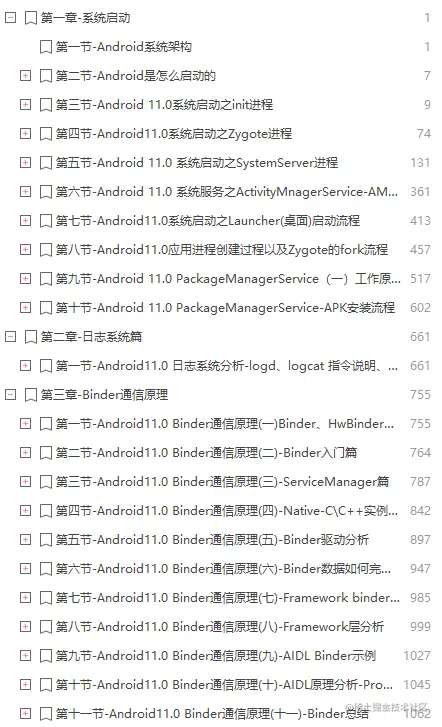This screenshot has width=442, height=727.
Task: Click bookmark icon beside 第一章-系统启动
Action: coord(31,18)
